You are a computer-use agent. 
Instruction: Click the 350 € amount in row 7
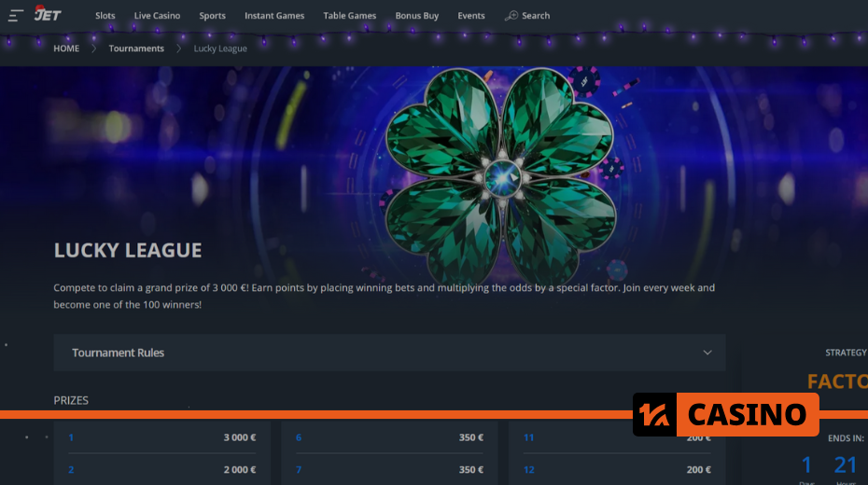[471, 469]
